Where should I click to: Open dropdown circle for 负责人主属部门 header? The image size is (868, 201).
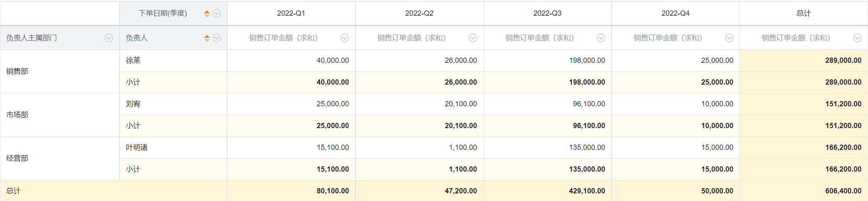point(109,38)
